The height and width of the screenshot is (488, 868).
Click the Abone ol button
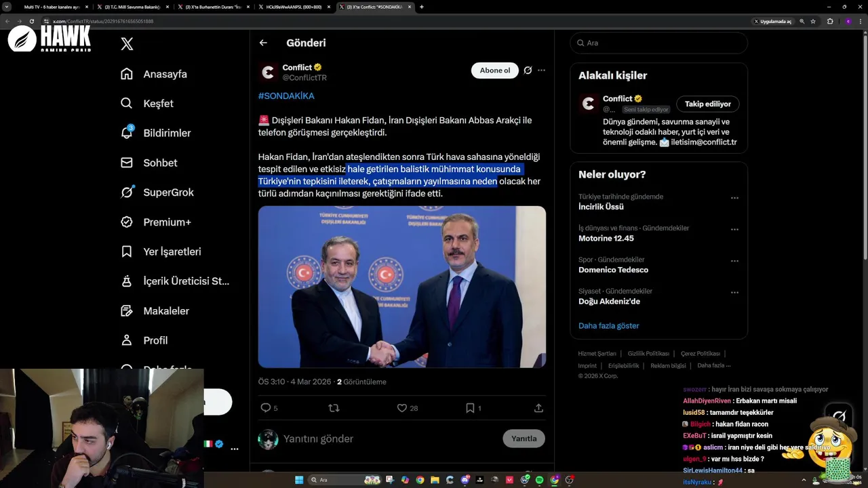click(495, 70)
